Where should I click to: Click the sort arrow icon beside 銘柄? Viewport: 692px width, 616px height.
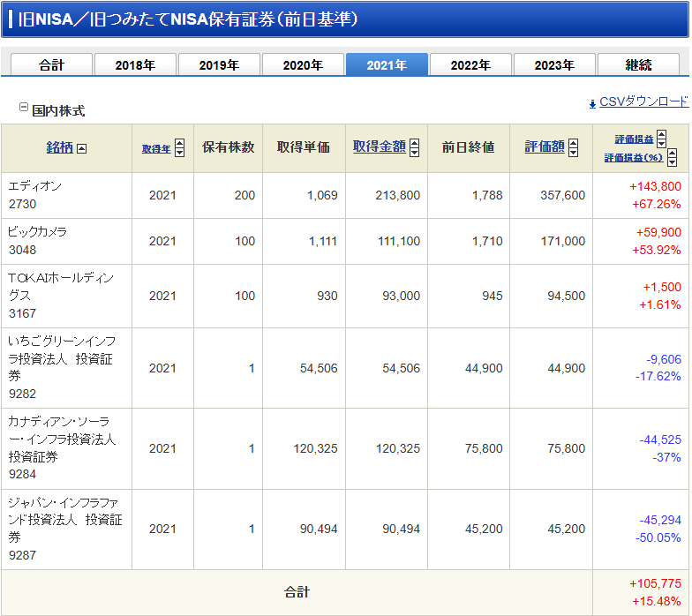tap(81, 148)
